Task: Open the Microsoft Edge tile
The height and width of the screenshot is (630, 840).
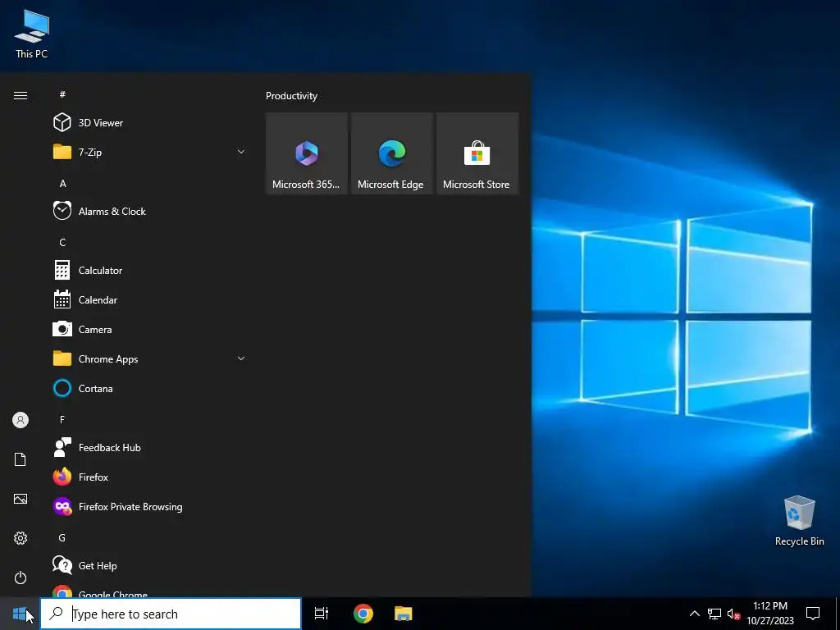Action: (391, 153)
